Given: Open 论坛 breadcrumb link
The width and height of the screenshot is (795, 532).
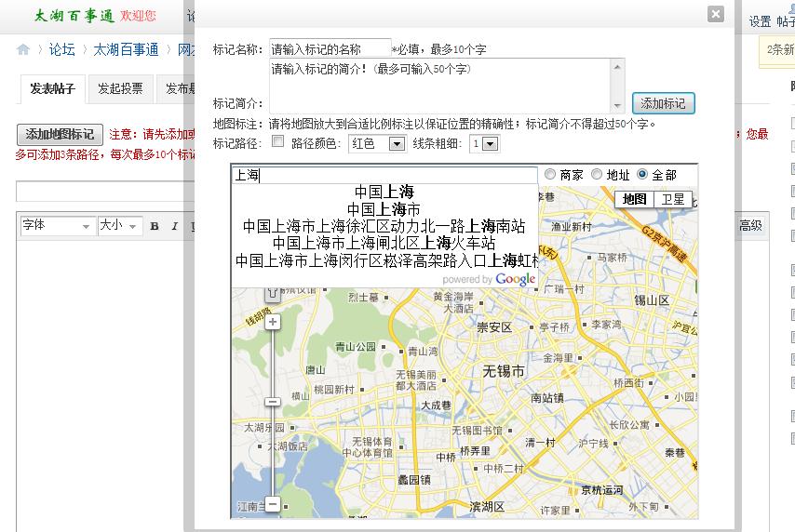Looking at the screenshot, I should 61,49.
